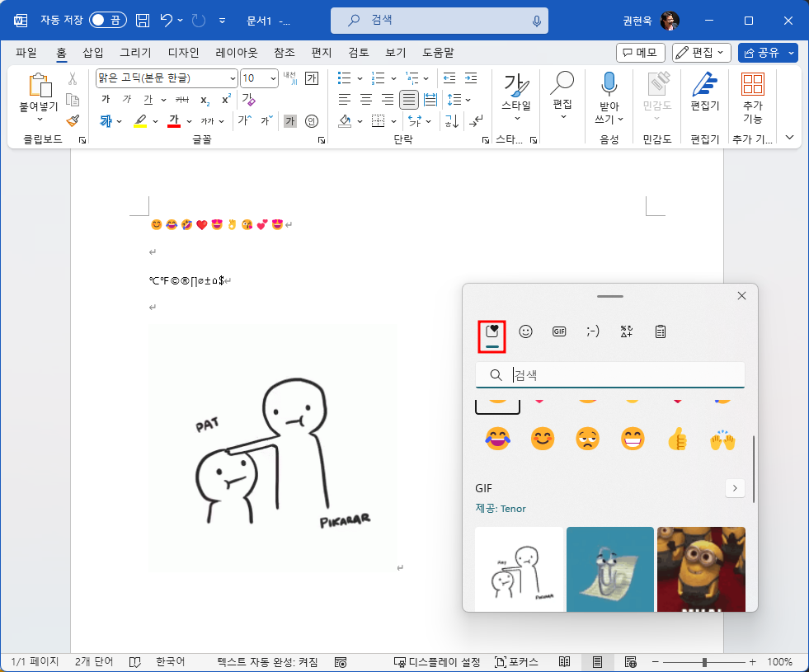The width and height of the screenshot is (809, 672).
Task: Toggle Align left
Action: (344, 100)
